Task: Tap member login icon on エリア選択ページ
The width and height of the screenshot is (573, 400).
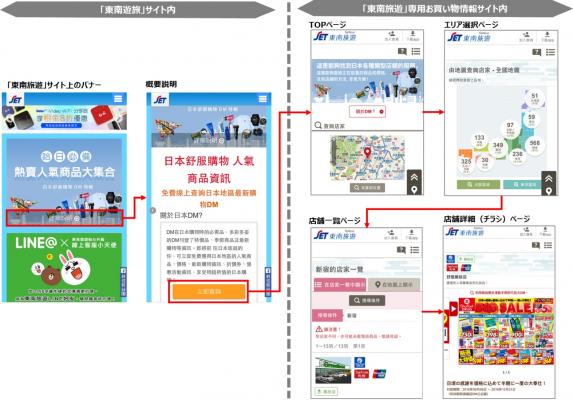Action: tap(526, 37)
